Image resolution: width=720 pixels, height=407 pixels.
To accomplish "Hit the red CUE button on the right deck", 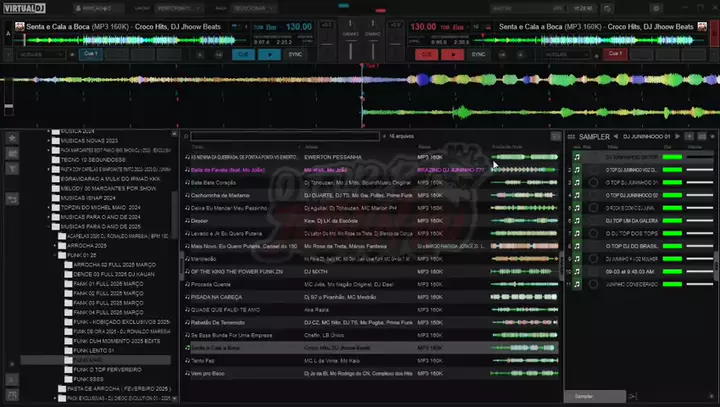I will click(426, 55).
